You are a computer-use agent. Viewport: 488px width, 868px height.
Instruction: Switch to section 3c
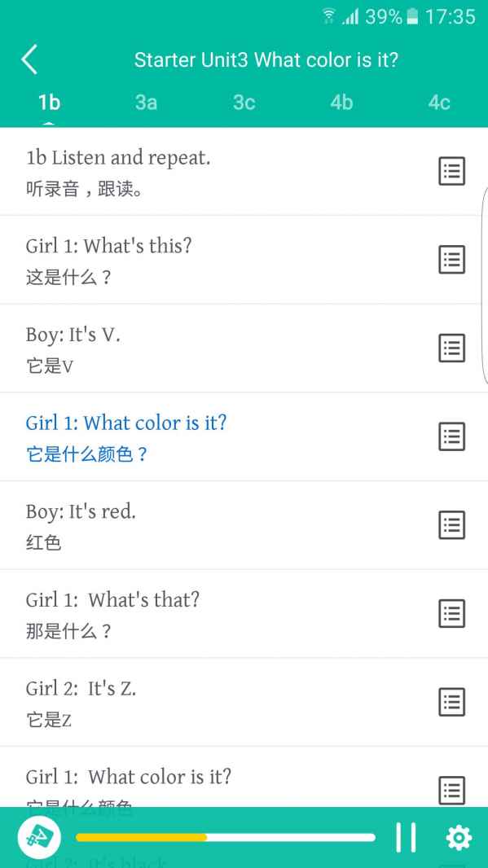coord(243,103)
